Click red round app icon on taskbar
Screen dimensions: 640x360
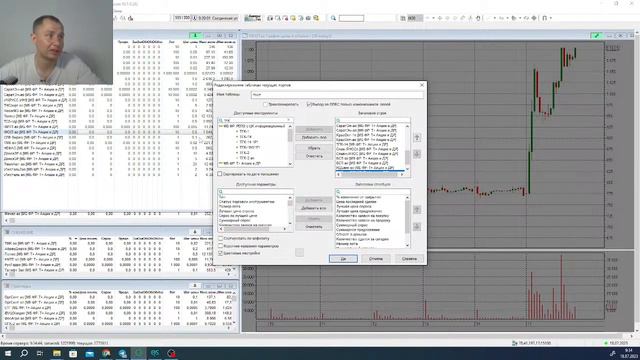point(171,353)
